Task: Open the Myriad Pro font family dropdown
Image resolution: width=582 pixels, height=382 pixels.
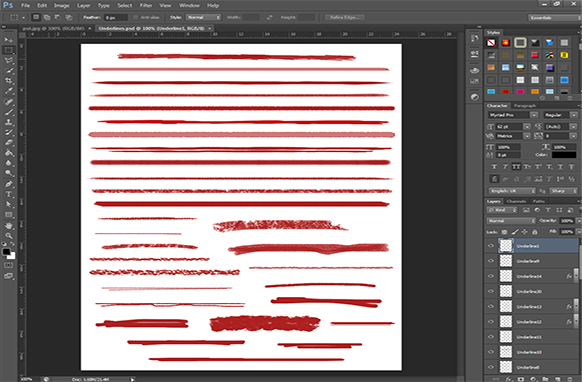Action: [x=534, y=115]
